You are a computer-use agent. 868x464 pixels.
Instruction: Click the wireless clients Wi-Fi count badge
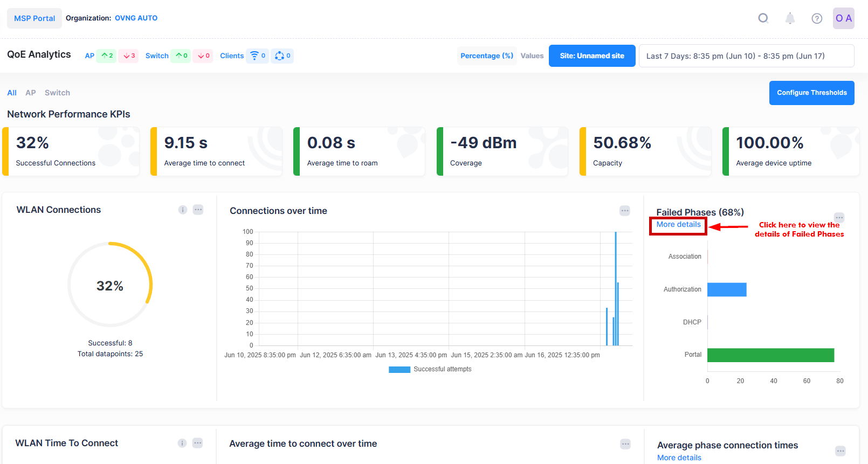click(257, 56)
